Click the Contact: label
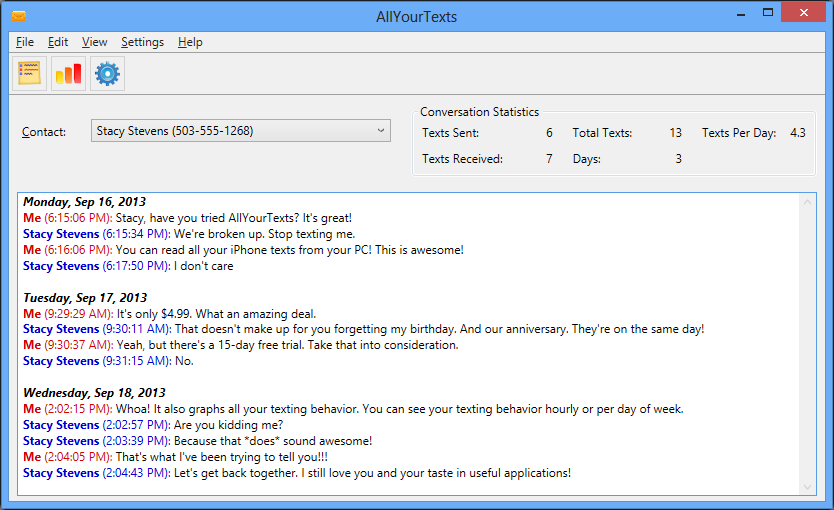The image size is (834, 510). click(44, 132)
